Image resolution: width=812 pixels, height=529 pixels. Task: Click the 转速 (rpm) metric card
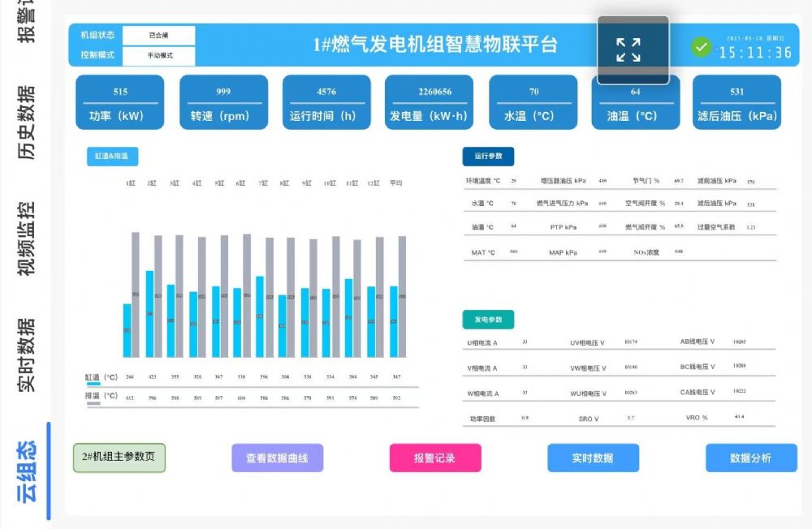(223, 103)
